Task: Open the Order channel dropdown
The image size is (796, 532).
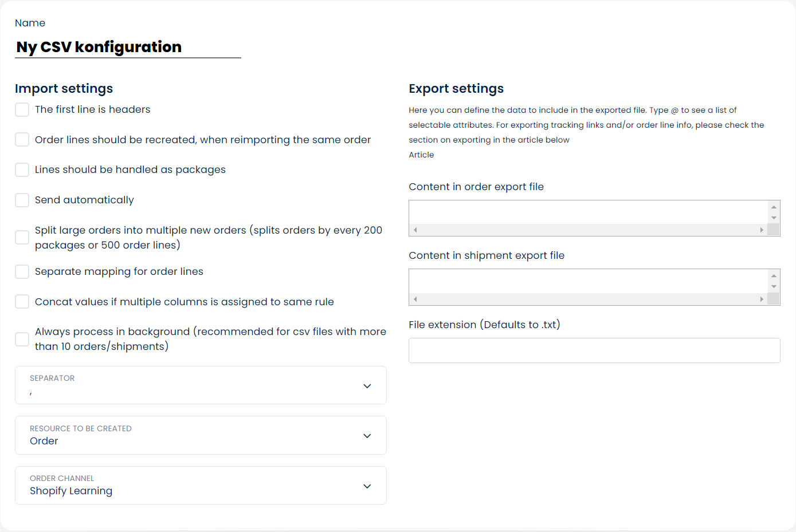Action: pyautogui.click(x=201, y=486)
